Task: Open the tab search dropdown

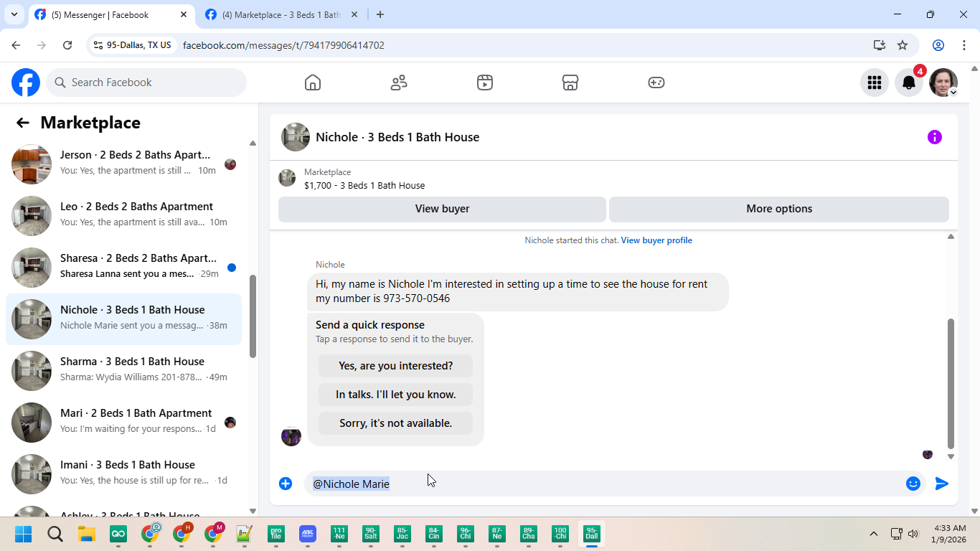Action: (x=14, y=14)
